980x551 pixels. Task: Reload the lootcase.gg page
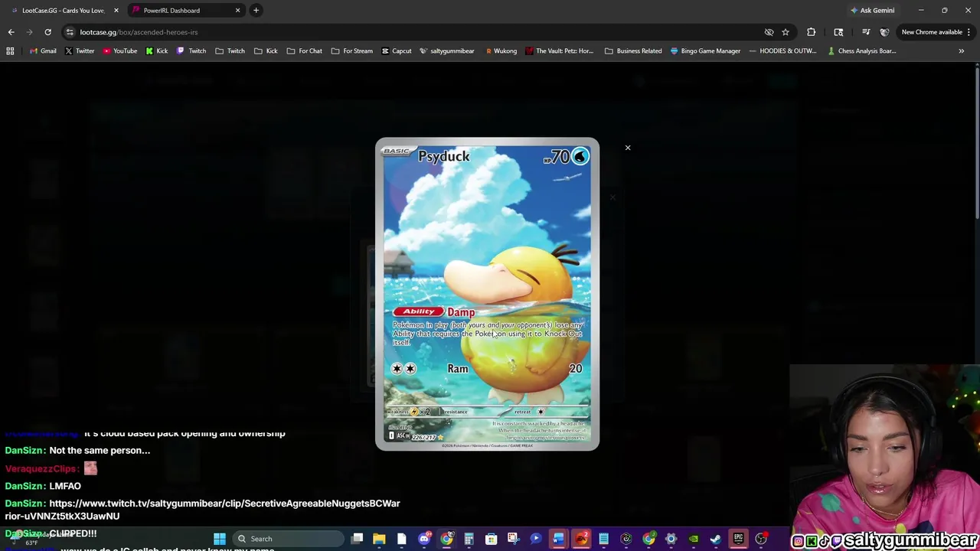click(x=47, y=32)
